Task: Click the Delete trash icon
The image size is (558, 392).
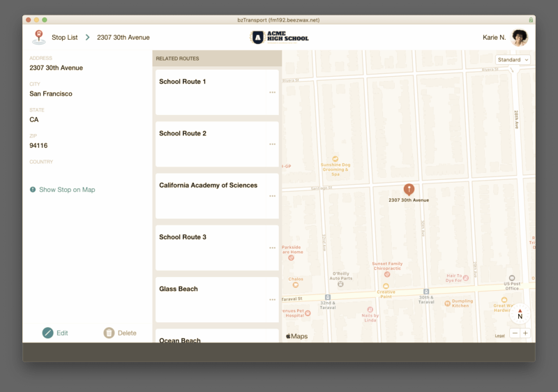Action: 109,333
